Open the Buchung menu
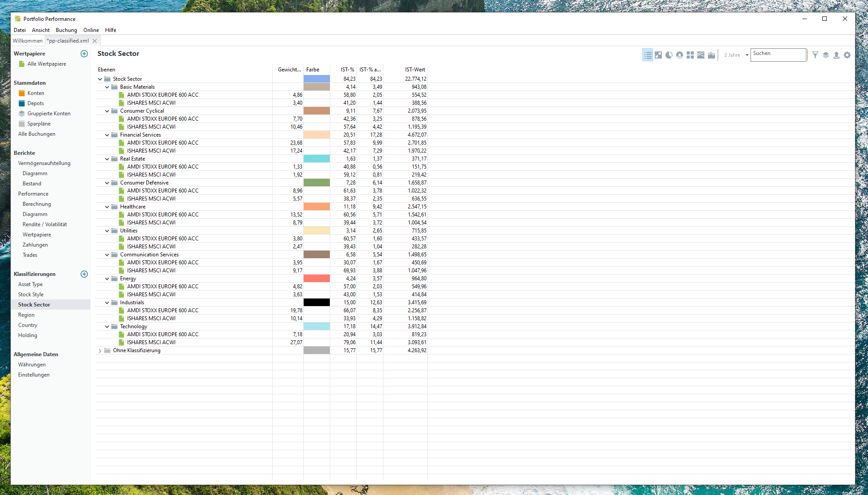Screen dimensions: 868x495 (66, 30)
